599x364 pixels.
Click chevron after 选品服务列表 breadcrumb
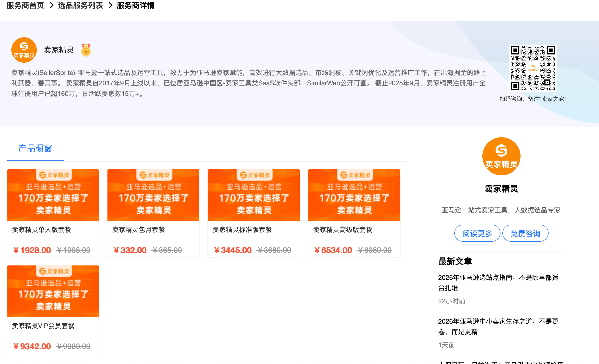(110, 5)
